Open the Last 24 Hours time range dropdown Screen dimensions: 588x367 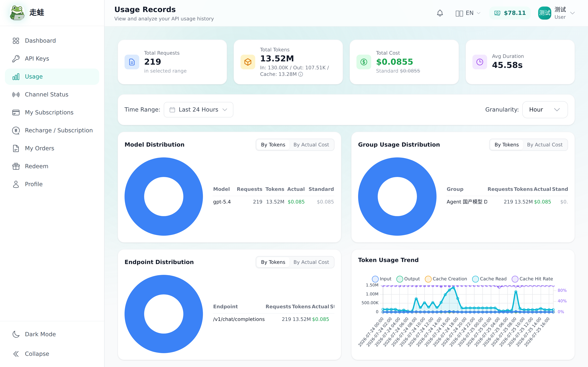click(198, 110)
